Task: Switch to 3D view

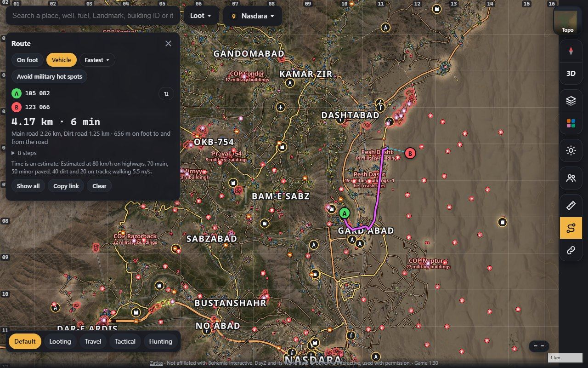Action: 571,73
